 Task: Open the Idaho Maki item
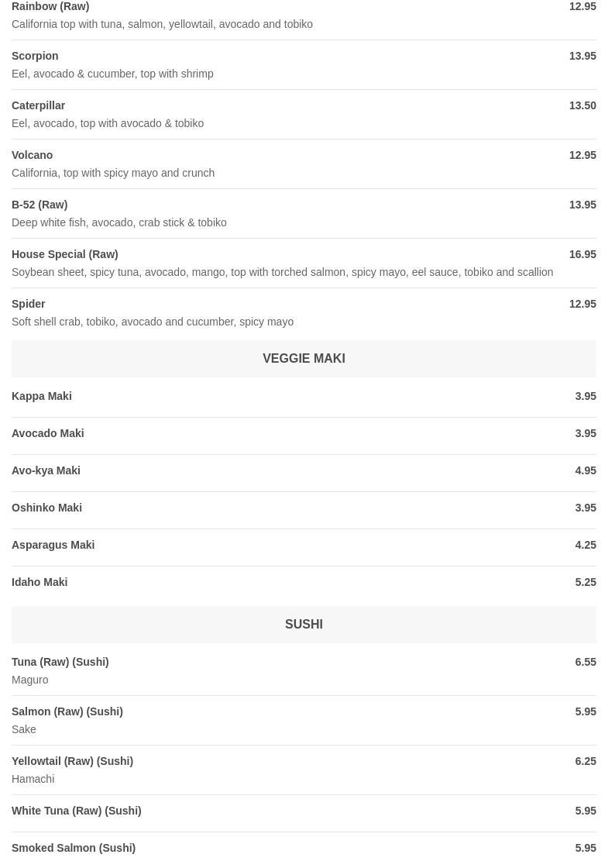click(304, 582)
